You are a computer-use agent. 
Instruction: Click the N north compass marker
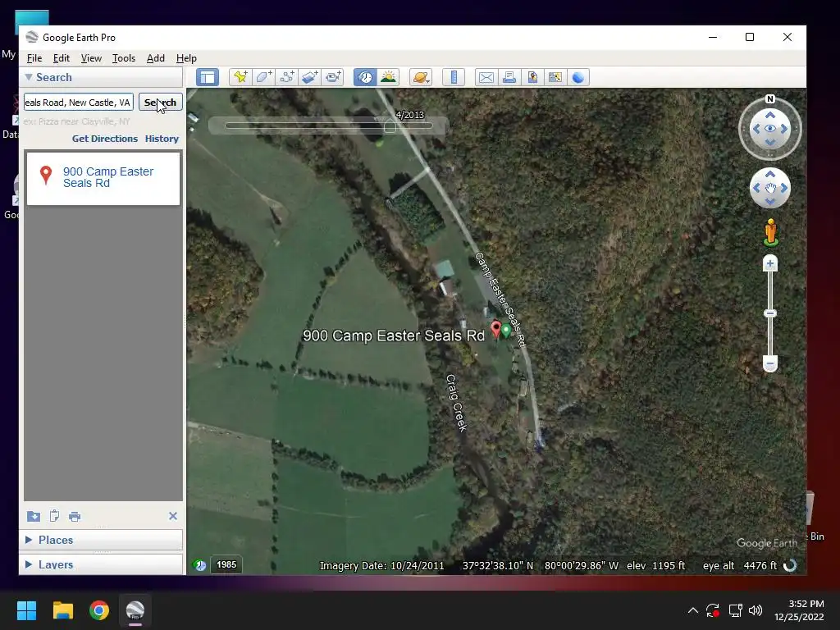(x=770, y=98)
